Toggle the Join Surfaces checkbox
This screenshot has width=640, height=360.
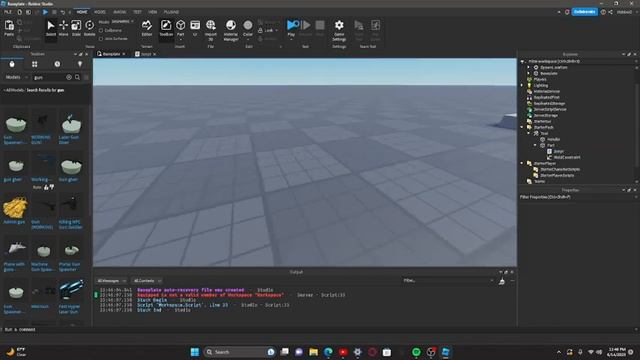pos(101,39)
